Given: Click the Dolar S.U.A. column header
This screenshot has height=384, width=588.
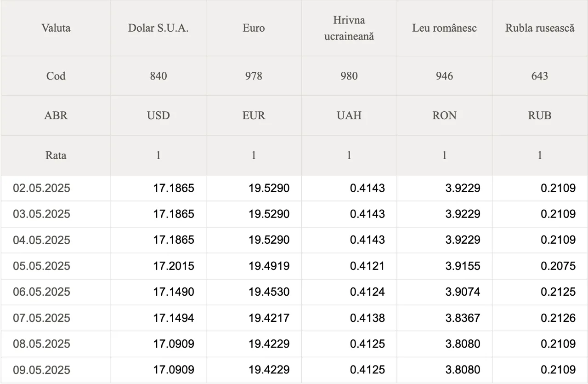Looking at the screenshot, I should [158, 28].
